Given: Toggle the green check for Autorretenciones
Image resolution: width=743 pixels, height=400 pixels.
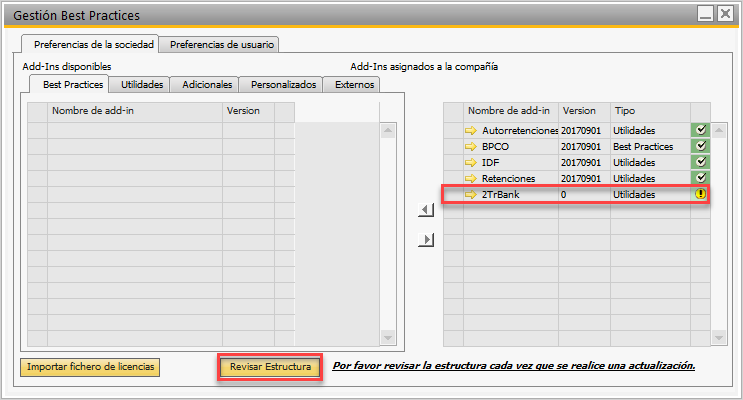Looking at the screenshot, I should click(700, 130).
